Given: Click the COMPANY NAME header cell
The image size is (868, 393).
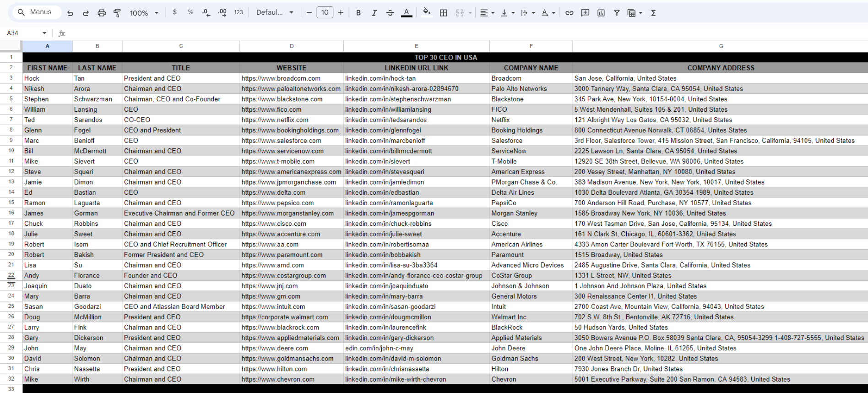Looking at the screenshot, I should pos(531,68).
